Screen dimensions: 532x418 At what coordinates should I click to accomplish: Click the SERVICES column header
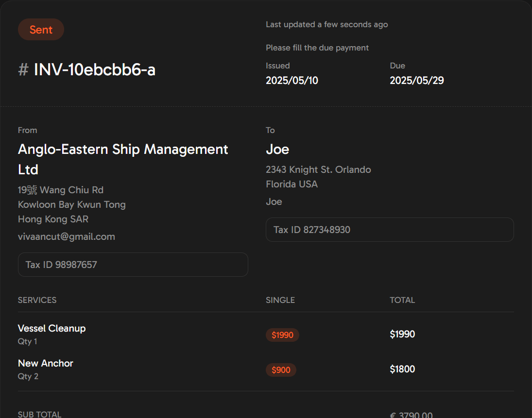click(x=37, y=300)
